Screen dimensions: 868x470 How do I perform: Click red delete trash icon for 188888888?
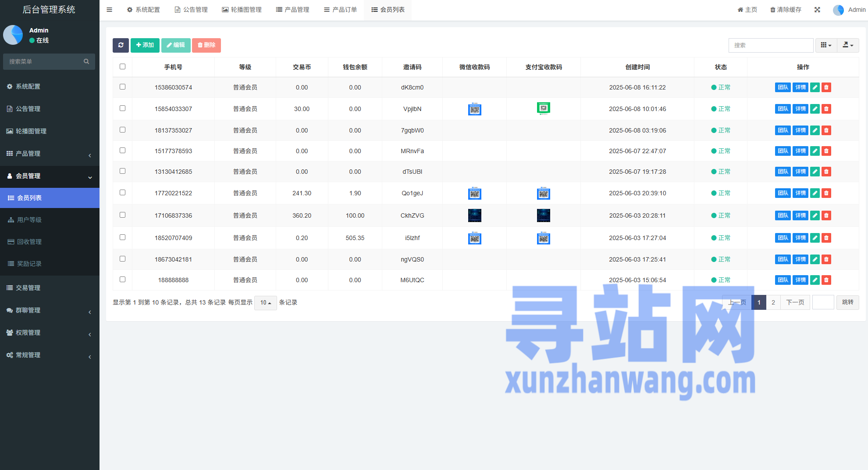click(x=826, y=280)
